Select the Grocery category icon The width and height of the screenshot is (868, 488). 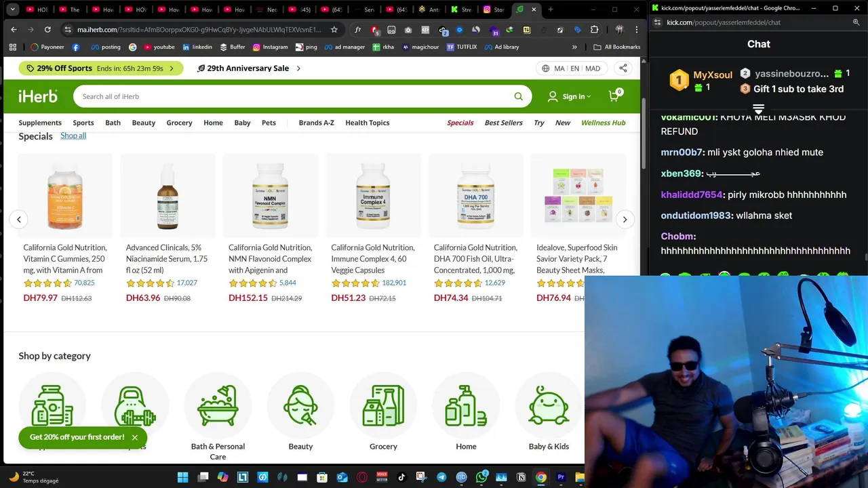383,405
